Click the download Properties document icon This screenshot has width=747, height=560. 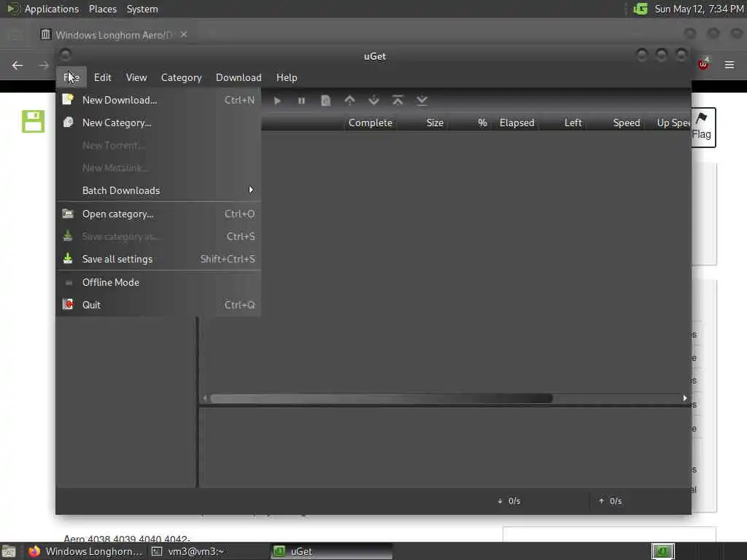pos(325,101)
